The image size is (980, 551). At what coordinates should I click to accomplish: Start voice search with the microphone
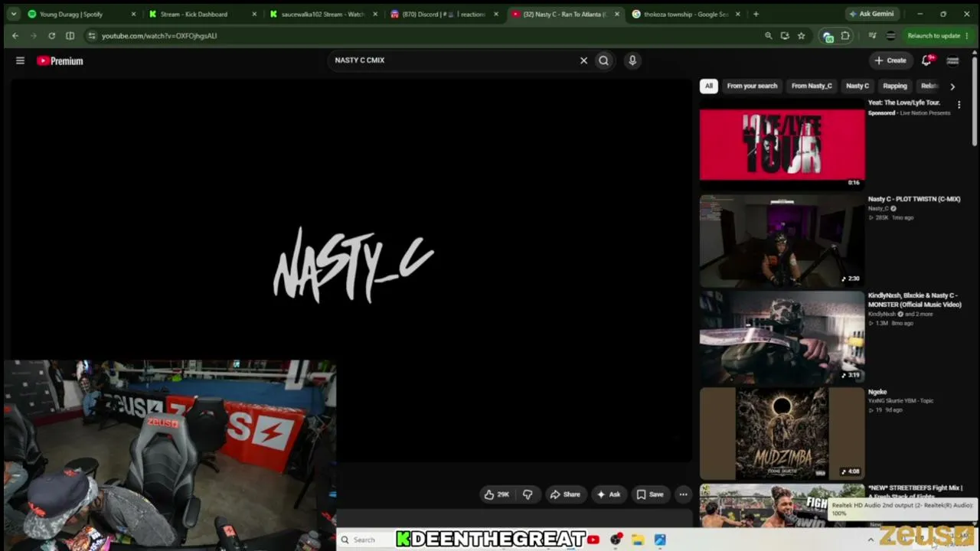tap(632, 60)
